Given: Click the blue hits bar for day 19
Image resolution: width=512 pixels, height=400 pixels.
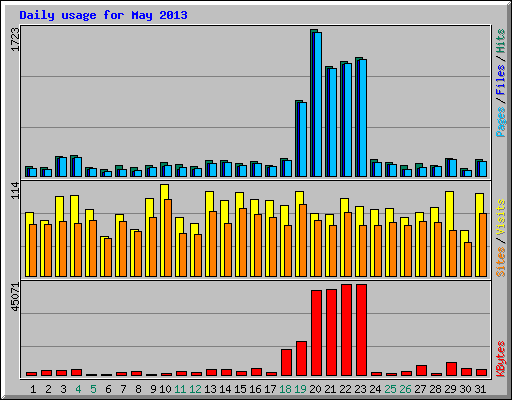Looking at the screenshot, I should 303,140.
